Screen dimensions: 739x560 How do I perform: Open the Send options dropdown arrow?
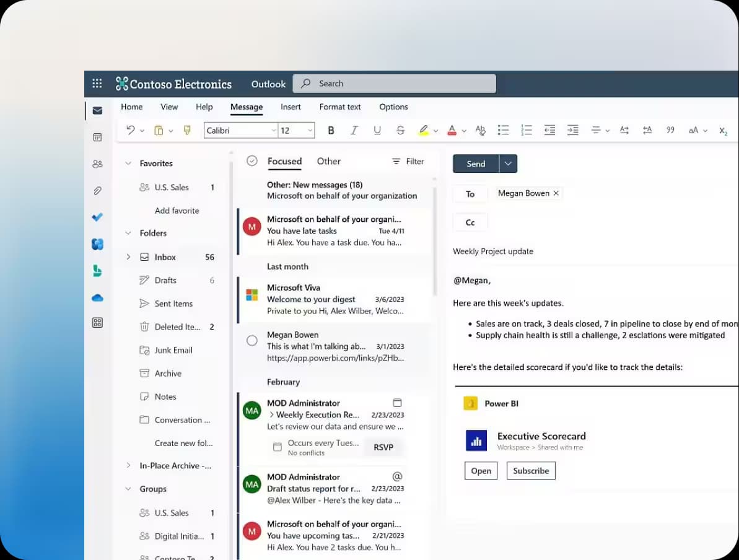coord(508,164)
